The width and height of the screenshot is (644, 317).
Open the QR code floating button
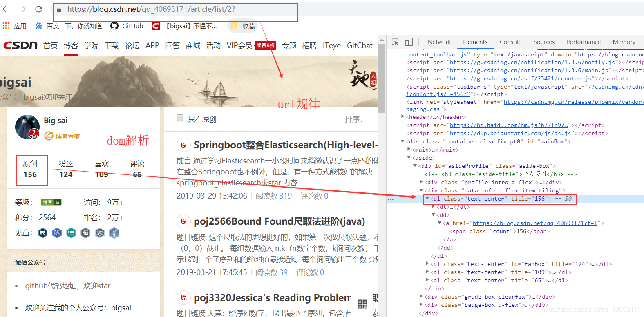pyautogui.click(x=362, y=304)
